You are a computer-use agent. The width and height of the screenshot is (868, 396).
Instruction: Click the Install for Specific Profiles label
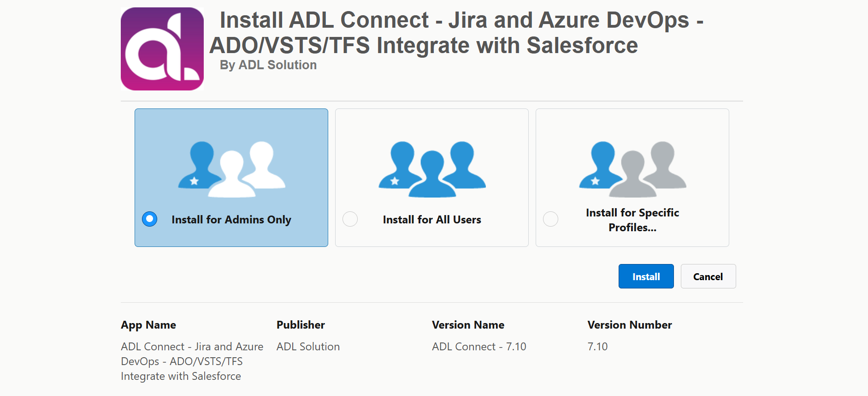point(632,220)
